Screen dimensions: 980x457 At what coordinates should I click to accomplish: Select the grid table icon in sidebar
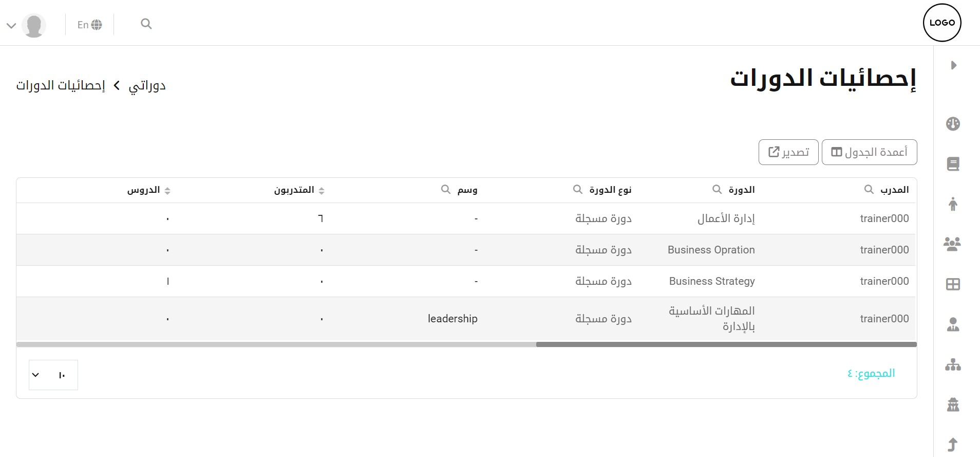click(953, 284)
